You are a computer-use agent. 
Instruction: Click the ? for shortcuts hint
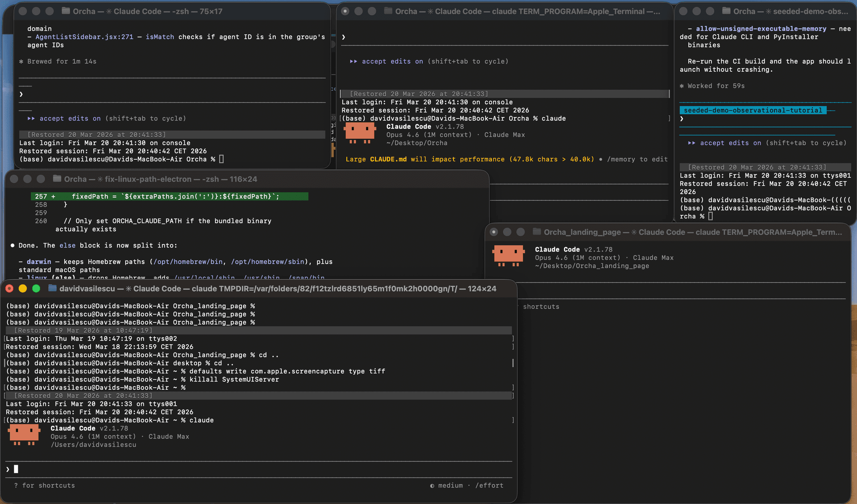point(44,485)
